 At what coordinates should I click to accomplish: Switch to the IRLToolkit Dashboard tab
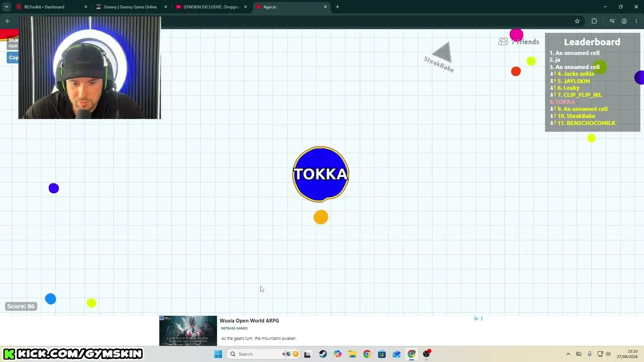(x=52, y=7)
